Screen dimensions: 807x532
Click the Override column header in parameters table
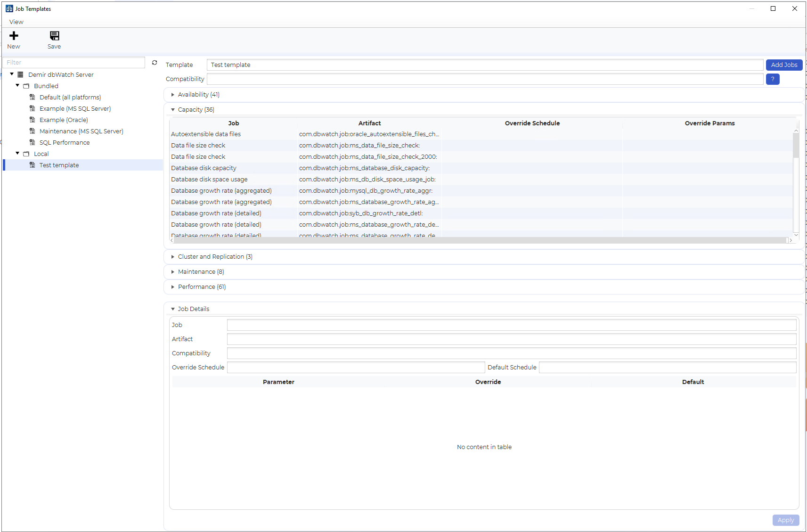(x=488, y=382)
